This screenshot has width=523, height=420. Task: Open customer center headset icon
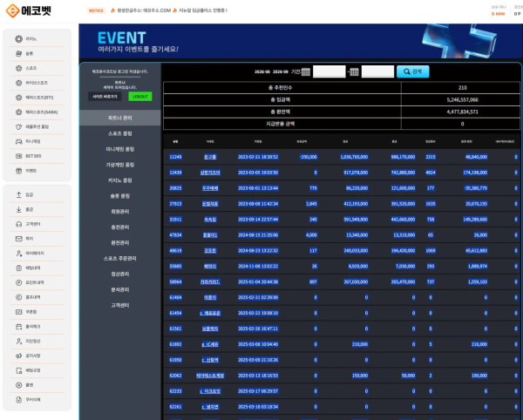19,224
